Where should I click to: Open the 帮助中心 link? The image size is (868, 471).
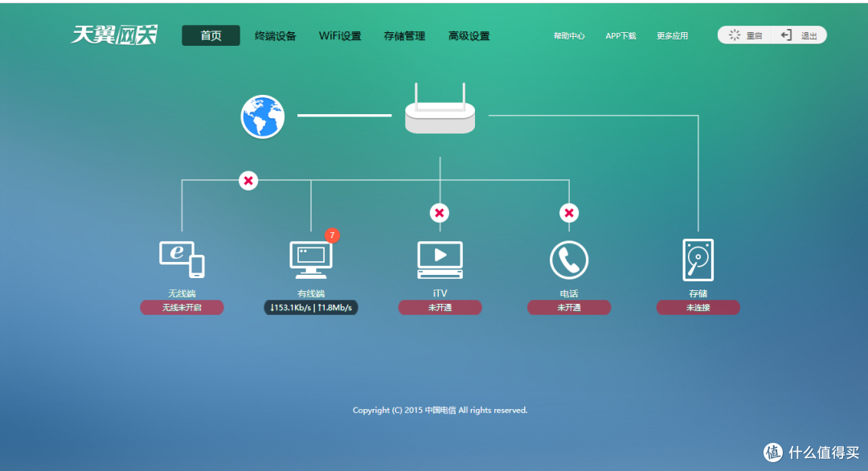coord(569,36)
